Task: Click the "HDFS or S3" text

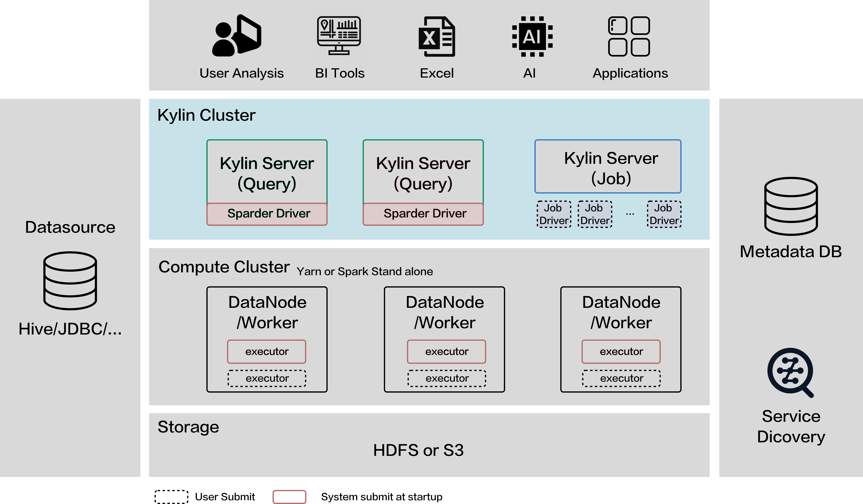Action: [x=418, y=450]
